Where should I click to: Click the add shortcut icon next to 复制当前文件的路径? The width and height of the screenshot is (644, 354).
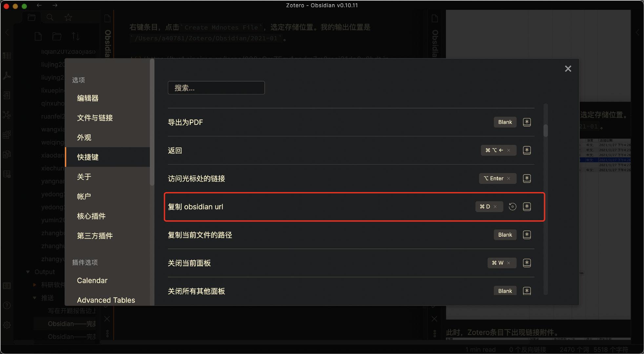click(x=527, y=235)
